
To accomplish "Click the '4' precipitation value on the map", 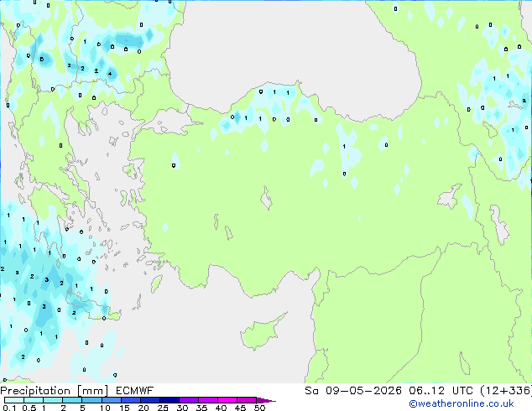I will (110, 74).
